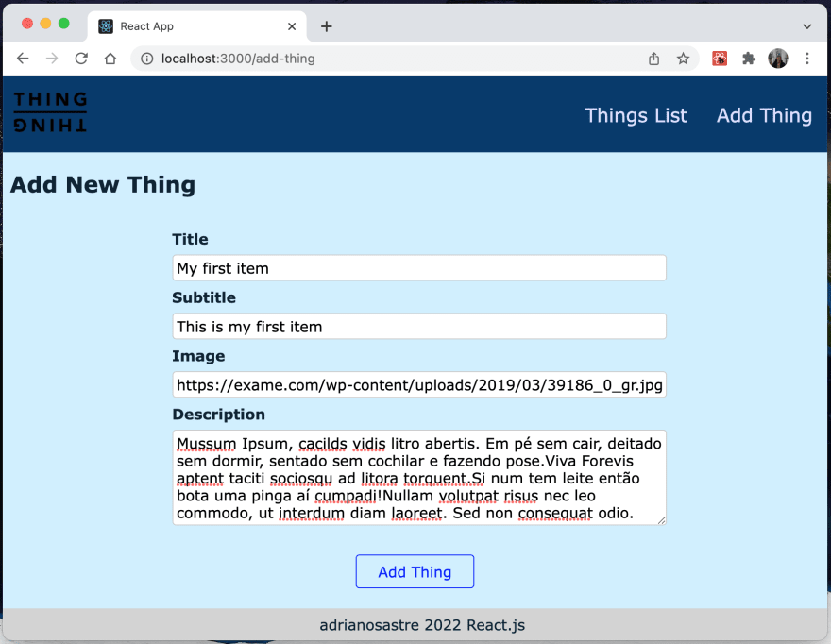Go back using the browser back arrow
The height and width of the screenshot is (644, 831).
[23, 59]
